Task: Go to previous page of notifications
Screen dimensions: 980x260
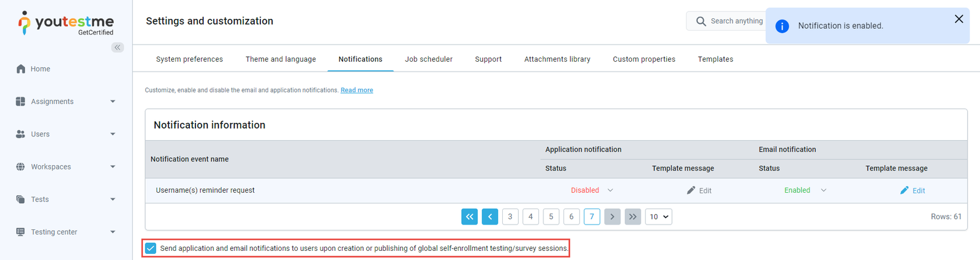Action: tap(490, 217)
